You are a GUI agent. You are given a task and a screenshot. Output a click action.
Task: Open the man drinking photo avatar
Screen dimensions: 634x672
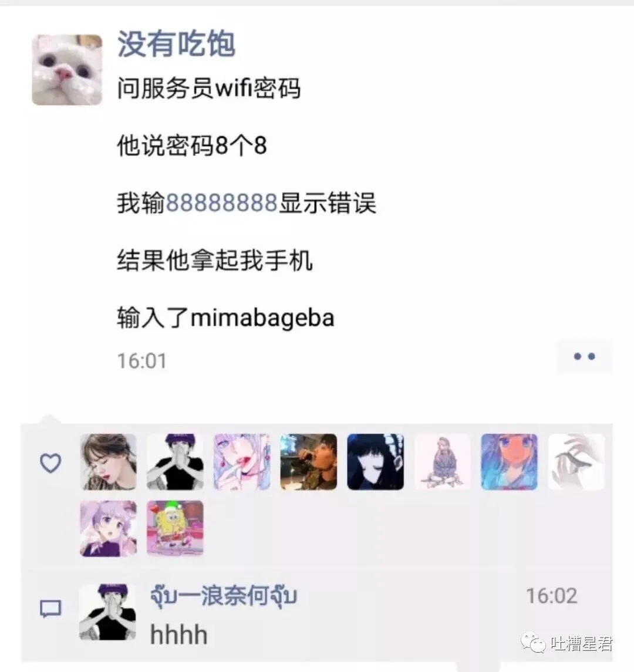tap(309, 461)
